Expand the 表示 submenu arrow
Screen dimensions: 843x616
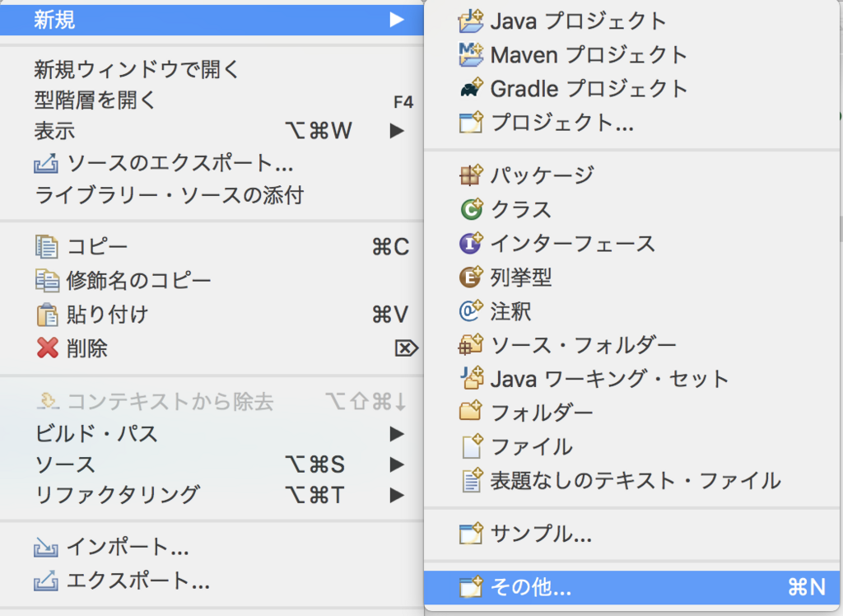point(397,130)
